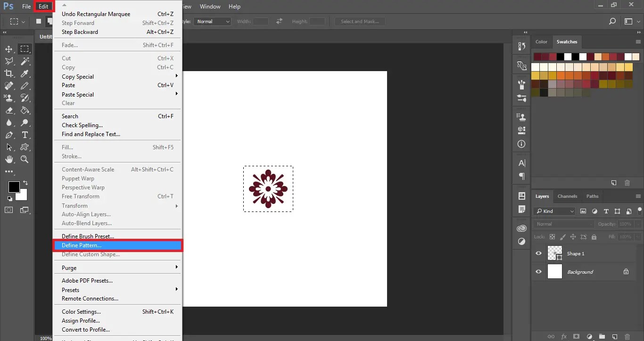Click the Shape 1 layer thumbnail

pyautogui.click(x=555, y=253)
